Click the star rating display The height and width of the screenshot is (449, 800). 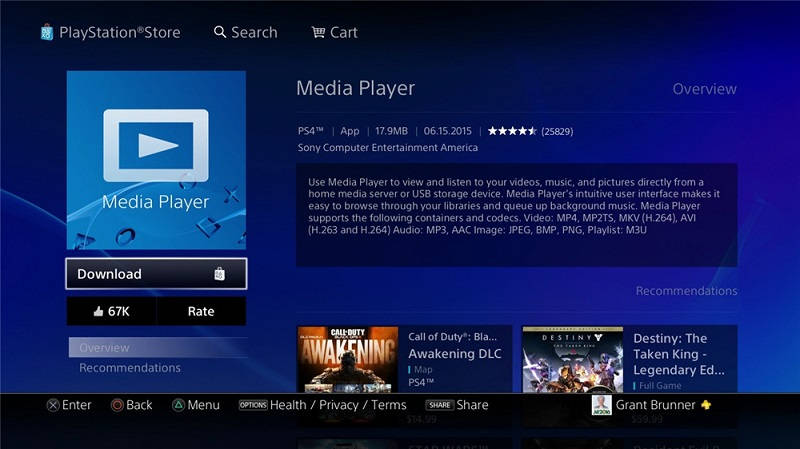(x=512, y=131)
